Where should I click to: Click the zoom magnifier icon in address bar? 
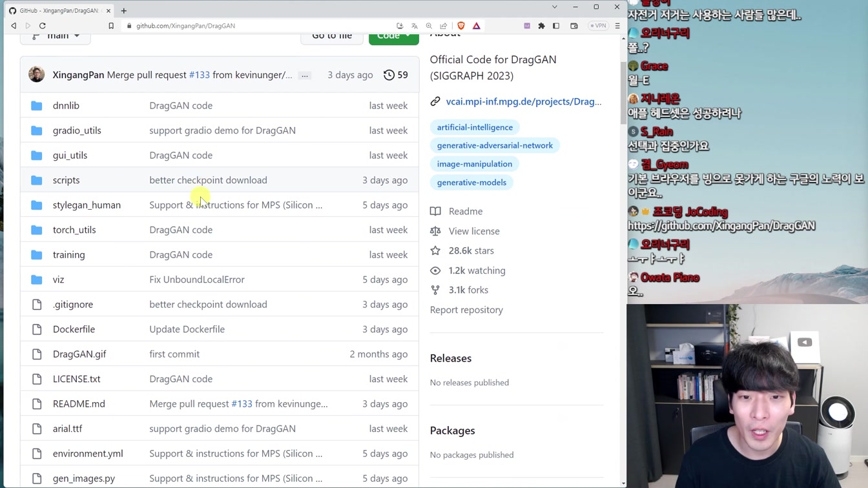(429, 26)
